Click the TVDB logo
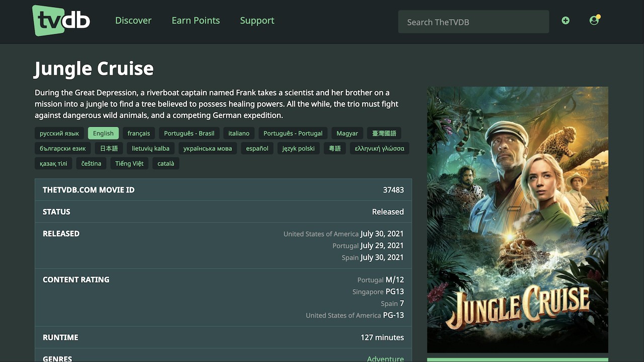The image size is (644, 362). coord(61,21)
